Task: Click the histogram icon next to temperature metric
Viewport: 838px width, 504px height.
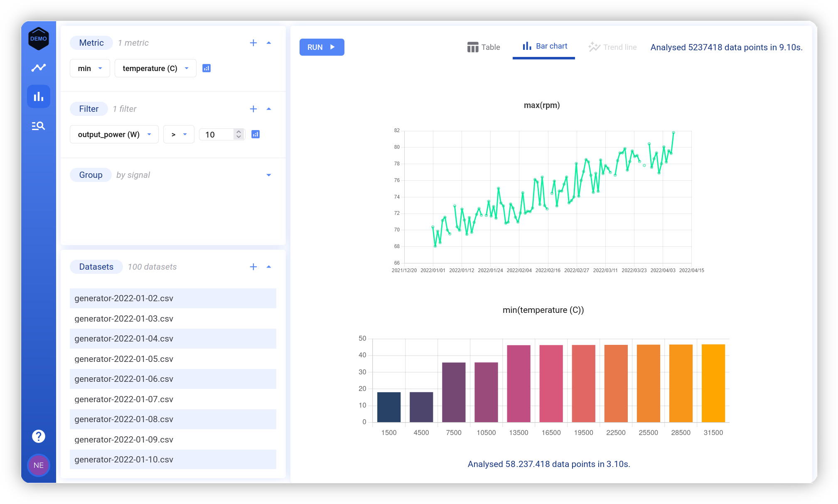Action: click(206, 68)
